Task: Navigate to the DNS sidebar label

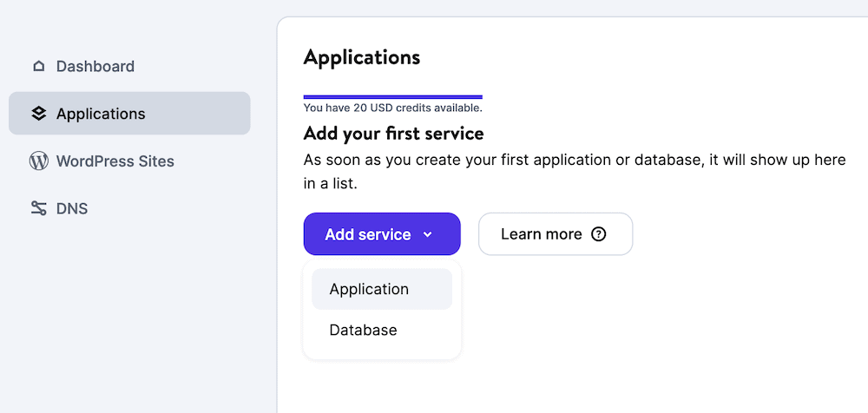Action: 72,208
